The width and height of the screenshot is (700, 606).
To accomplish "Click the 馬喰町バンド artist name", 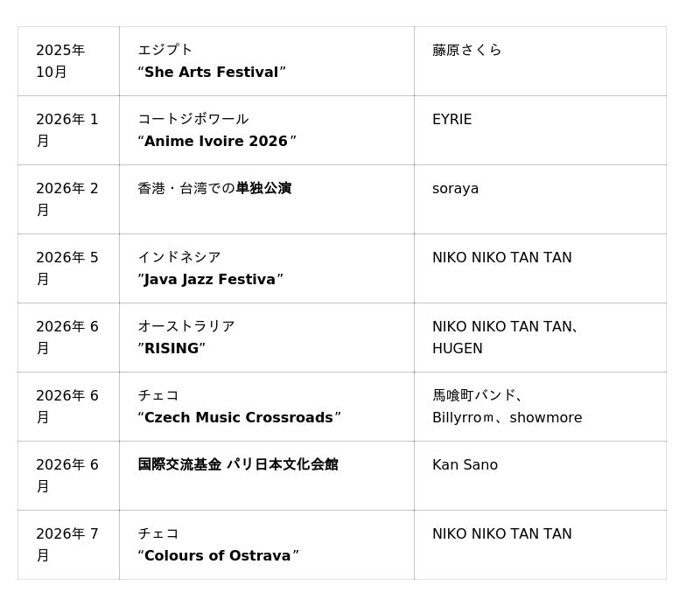I will [473, 395].
